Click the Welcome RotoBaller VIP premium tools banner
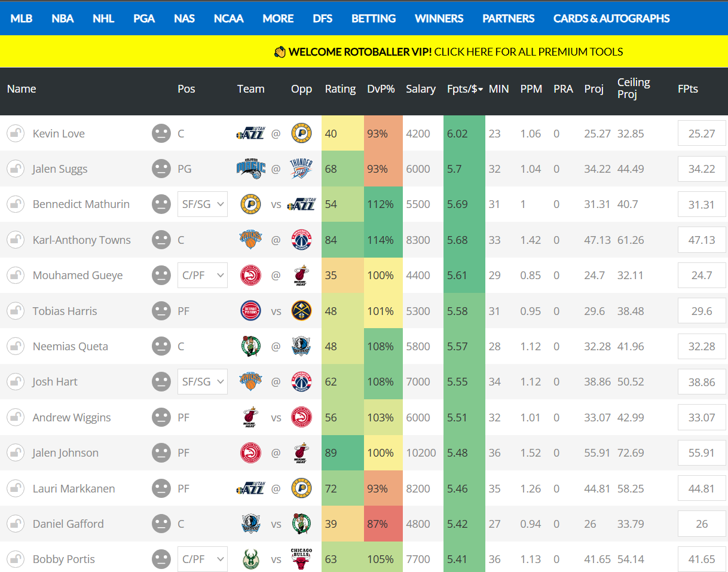The width and height of the screenshot is (728, 572). (448, 52)
